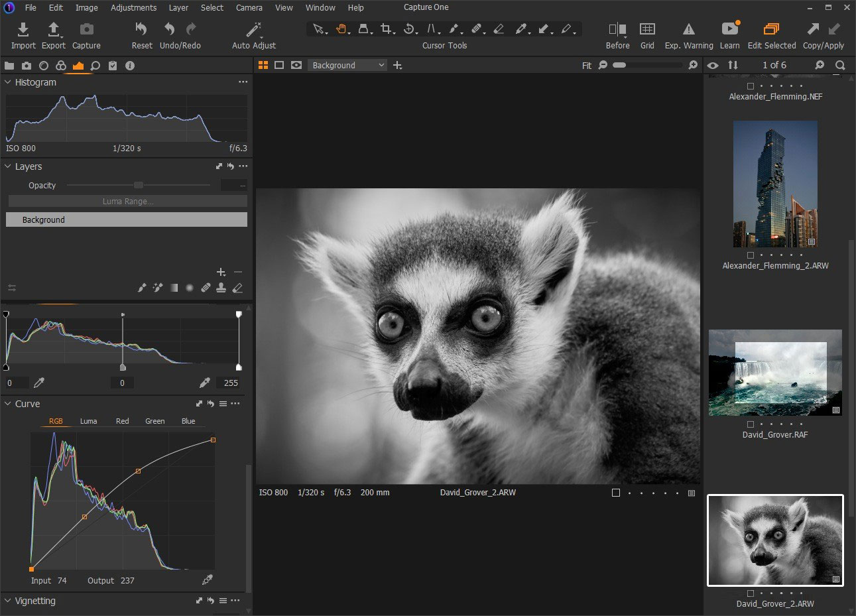Screen dimensions: 856x616
Task: Toggle the Before view comparison
Action: pyautogui.click(x=617, y=30)
